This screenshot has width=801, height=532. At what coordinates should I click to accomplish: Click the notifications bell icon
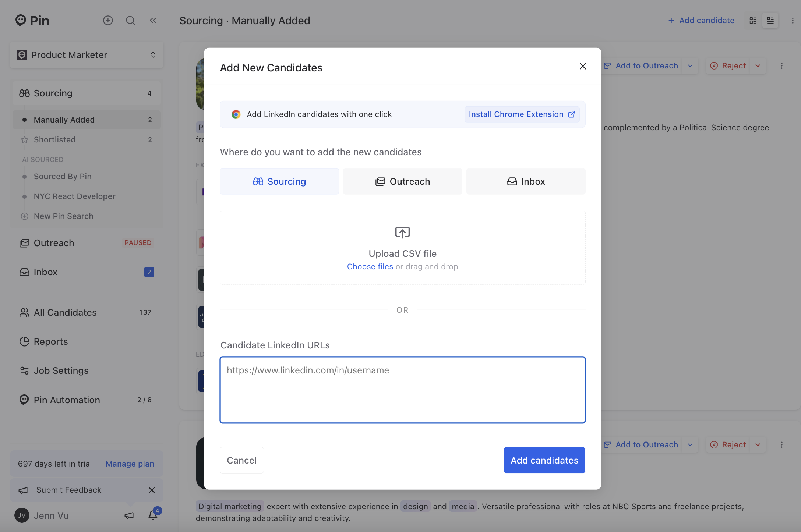pos(153,515)
